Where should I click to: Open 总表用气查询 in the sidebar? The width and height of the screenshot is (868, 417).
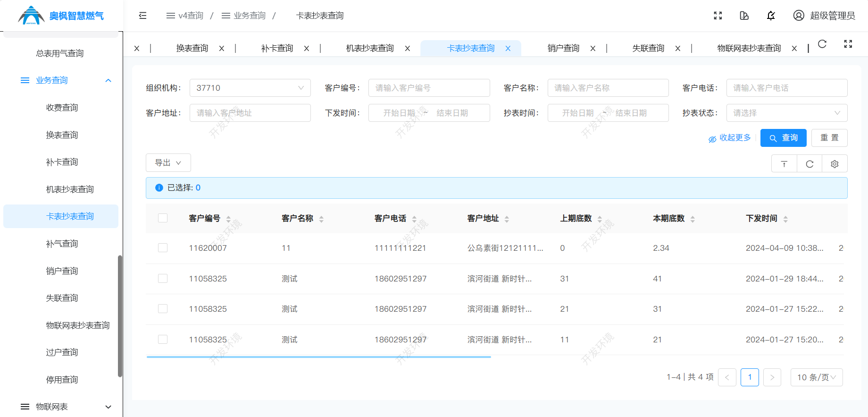(x=60, y=53)
